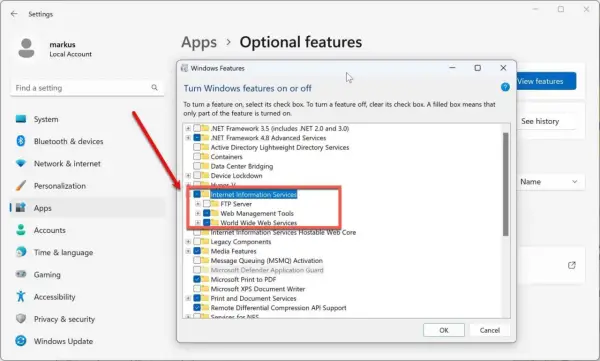Image resolution: width=600 pixels, height=361 pixels.
Task: Enable .NET Framework 3.5 checkbox
Action: coord(197,128)
